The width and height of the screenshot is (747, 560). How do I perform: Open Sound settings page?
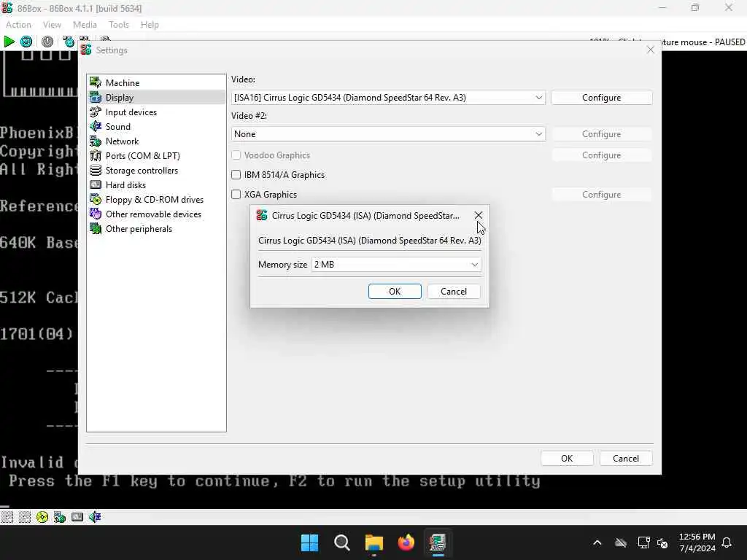point(156,127)
